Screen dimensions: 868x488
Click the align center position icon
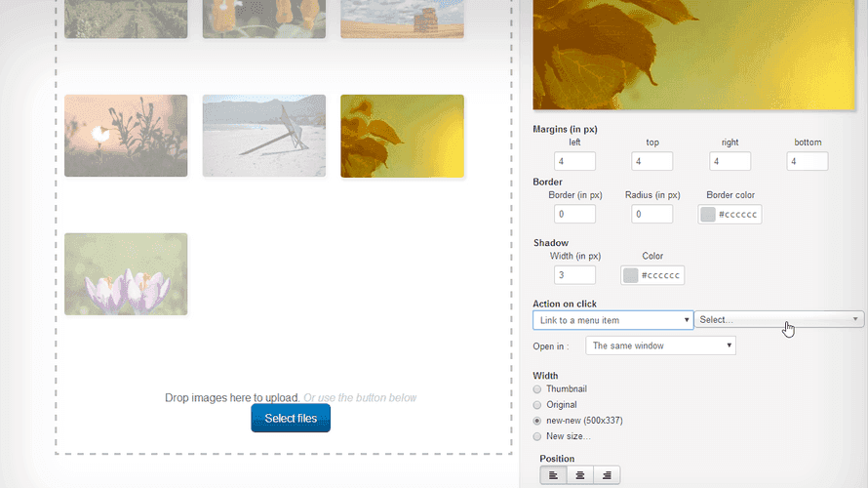point(580,475)
